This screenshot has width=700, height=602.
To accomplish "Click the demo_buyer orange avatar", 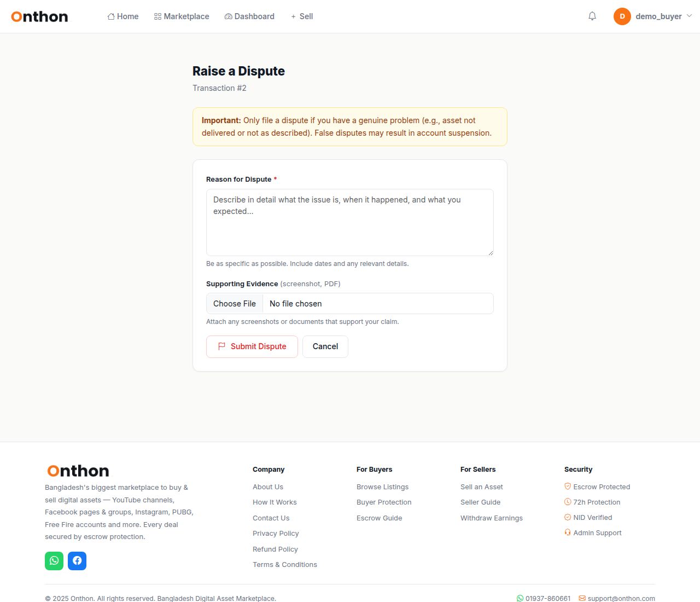I will pyautogui.click(x=622, y=16).
